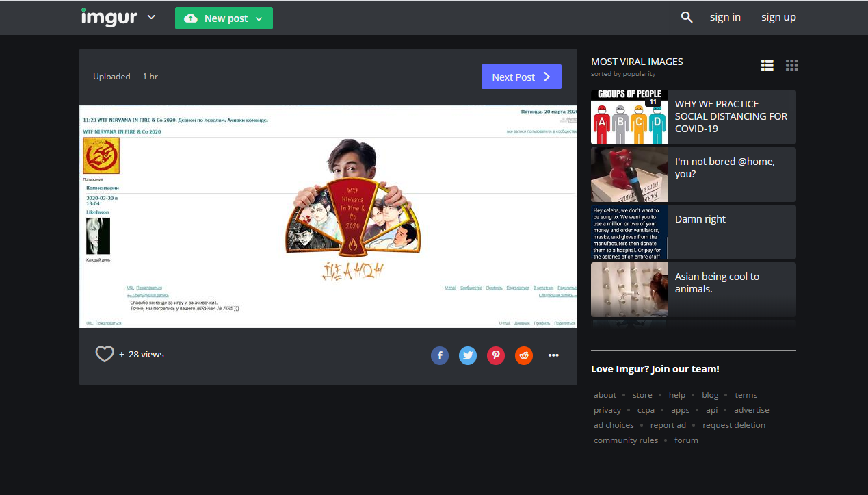
Task: Open the blog footer link
Action: click(710, 395)
